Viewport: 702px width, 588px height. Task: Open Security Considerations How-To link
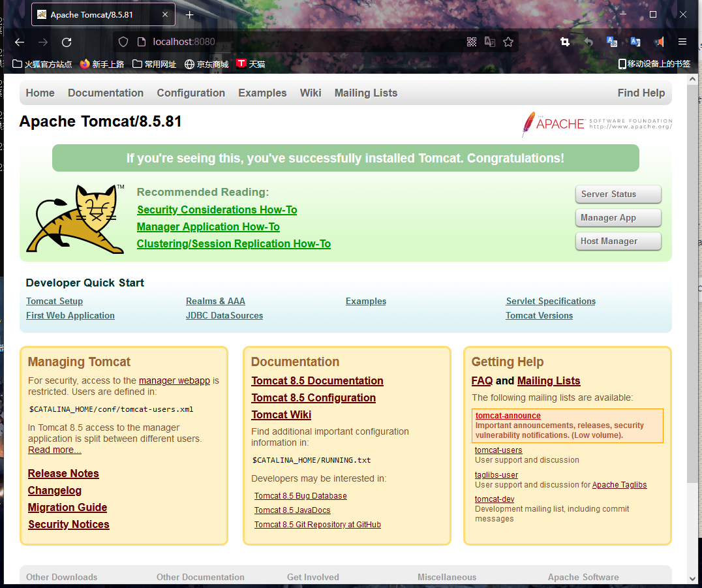click(x=217, y=209)
